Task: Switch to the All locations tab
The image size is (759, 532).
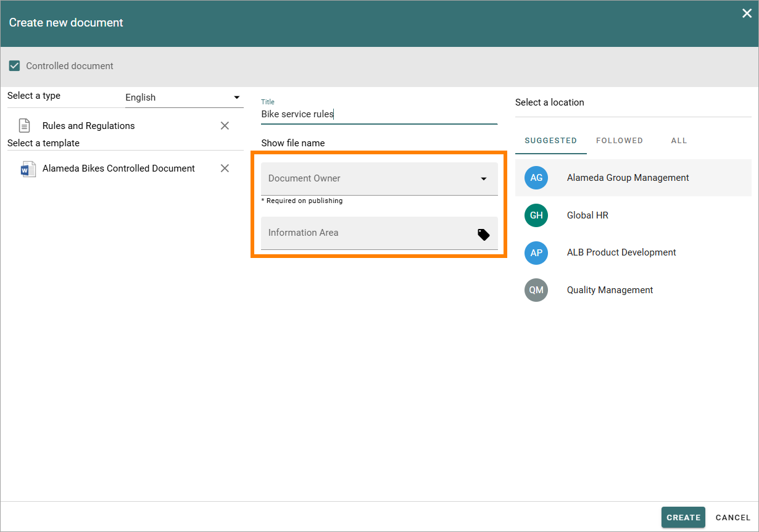Action: tap(679, 141)
